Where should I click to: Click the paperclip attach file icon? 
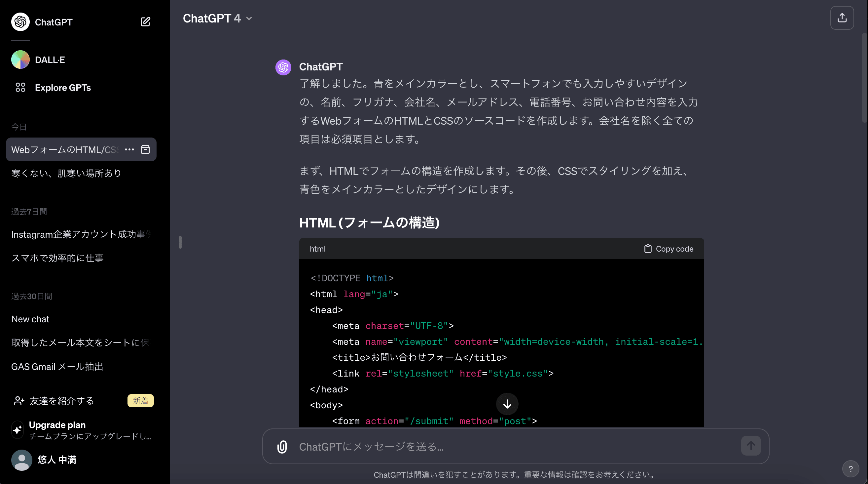(x=282, y=447)
